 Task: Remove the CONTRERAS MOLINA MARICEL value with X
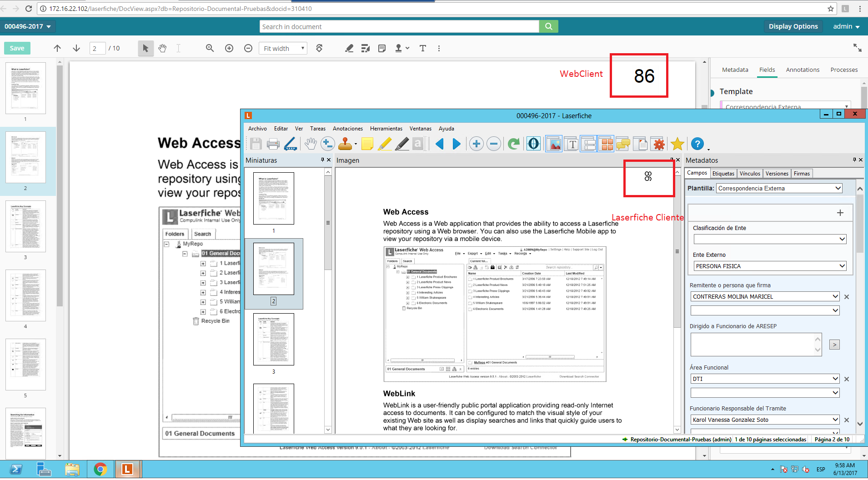tap(847, 297)
